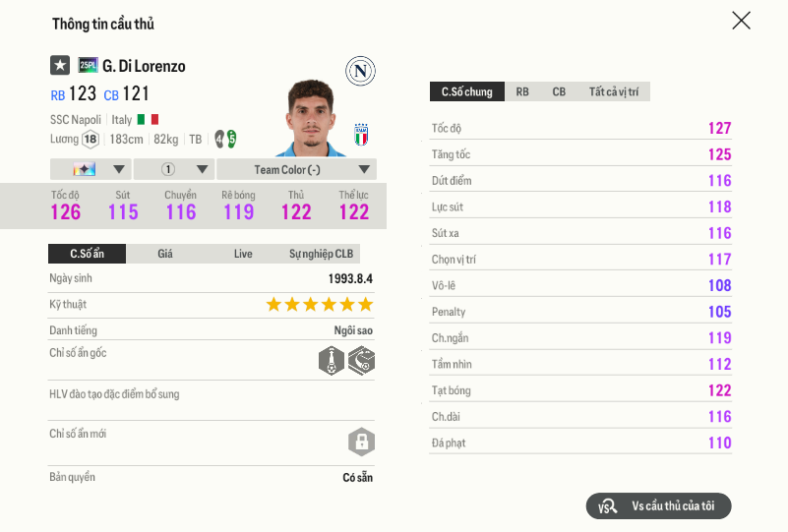Viewport: 788px width, 532px height.
Task: Open the level 1 dropdown
Action: point(174,169)
